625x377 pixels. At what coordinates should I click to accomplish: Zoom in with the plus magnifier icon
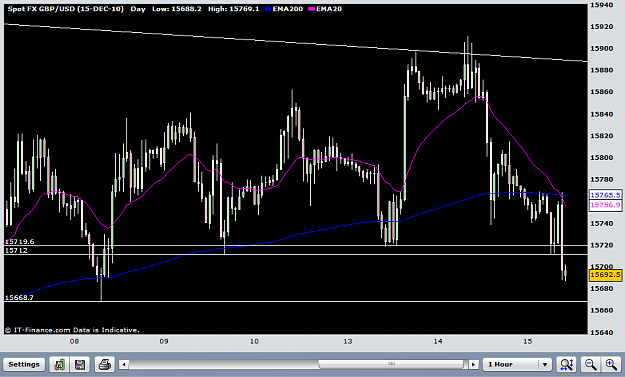tap(611, 364)
